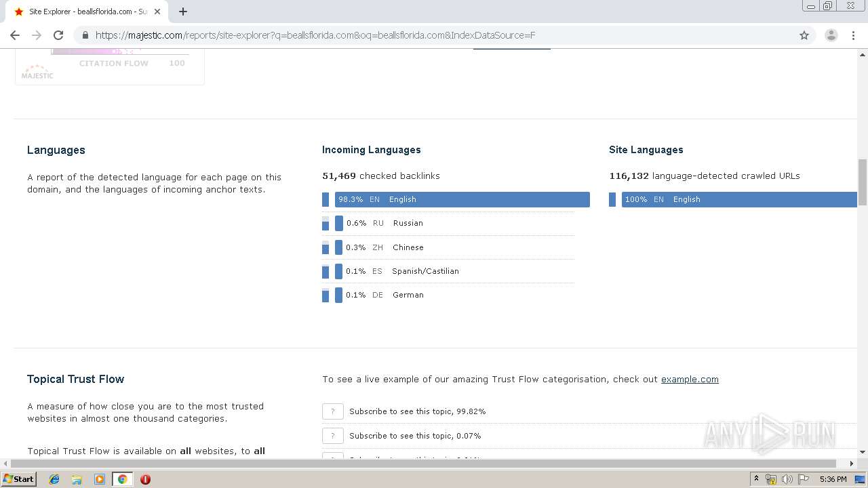Select 'Subscribe to see this topic, 0.07%'
Image resolution: width=868 pixels, height=488 pixels.
pos(415,436)
